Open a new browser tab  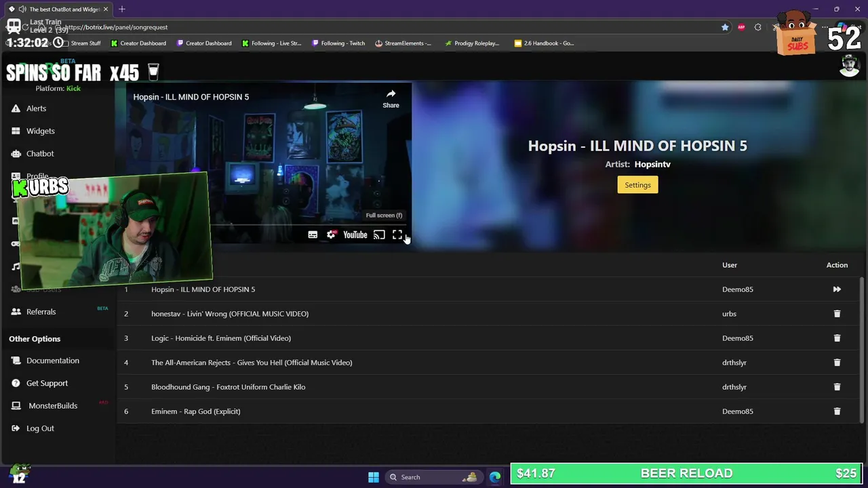point(122,9)
